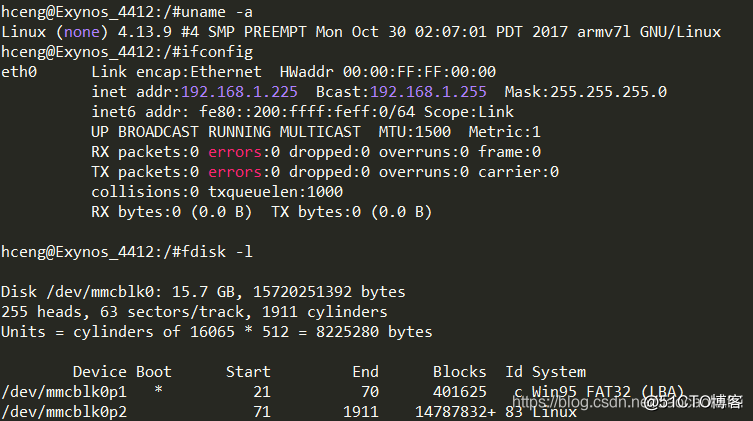Click the Blocks column header
This screenshot has height=421, width=753.
tap(459, 372)
